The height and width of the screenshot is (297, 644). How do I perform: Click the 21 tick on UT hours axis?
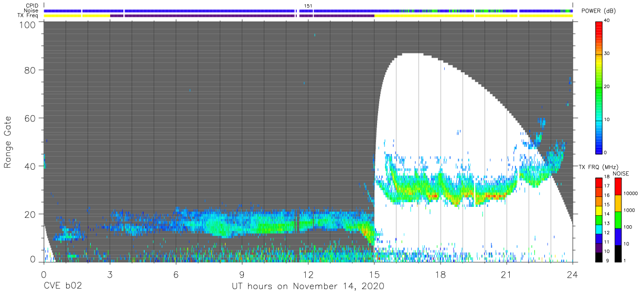point(507,274)
